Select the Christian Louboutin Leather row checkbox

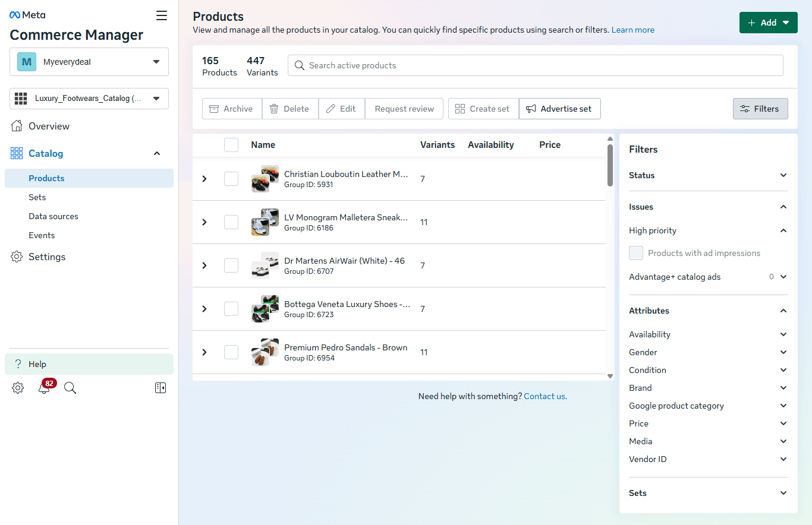231,179
